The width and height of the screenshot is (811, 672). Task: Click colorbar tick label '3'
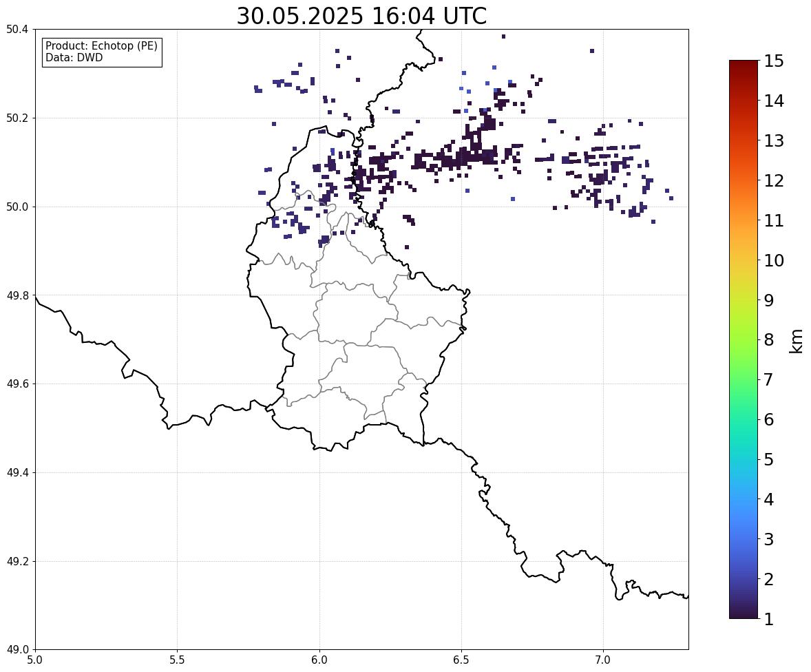pyautogui.click(x=769, y=538)
